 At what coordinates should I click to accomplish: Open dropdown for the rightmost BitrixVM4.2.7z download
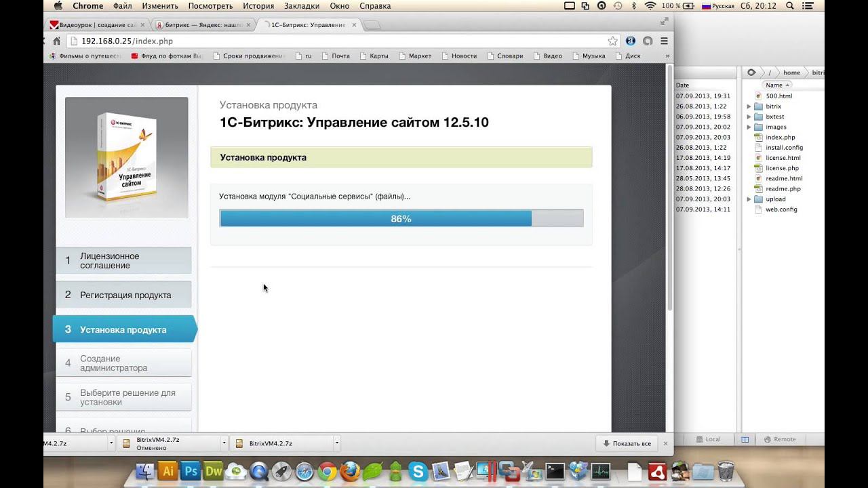pos(336,444)
